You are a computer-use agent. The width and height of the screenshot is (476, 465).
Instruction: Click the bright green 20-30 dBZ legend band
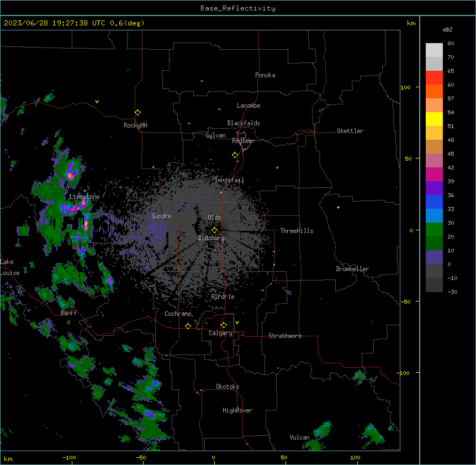point(434,230)
